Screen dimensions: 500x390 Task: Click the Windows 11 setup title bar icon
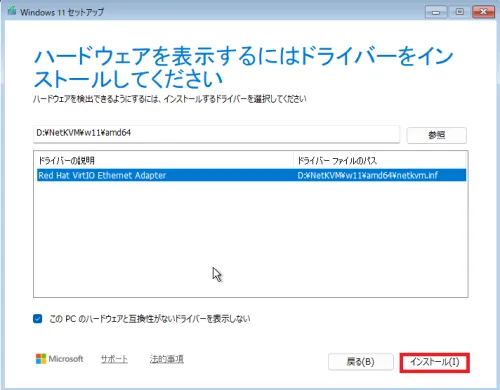[x=12, y=12]
